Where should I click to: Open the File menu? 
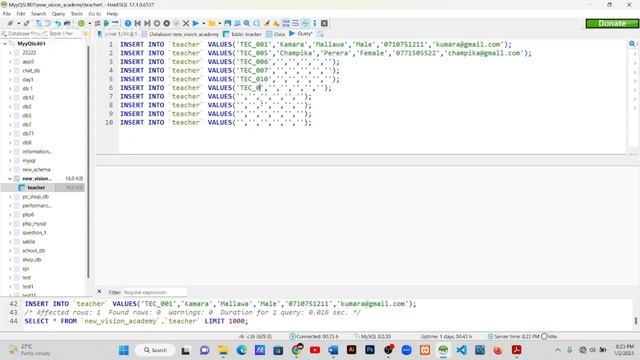click(x=7, y=14)
